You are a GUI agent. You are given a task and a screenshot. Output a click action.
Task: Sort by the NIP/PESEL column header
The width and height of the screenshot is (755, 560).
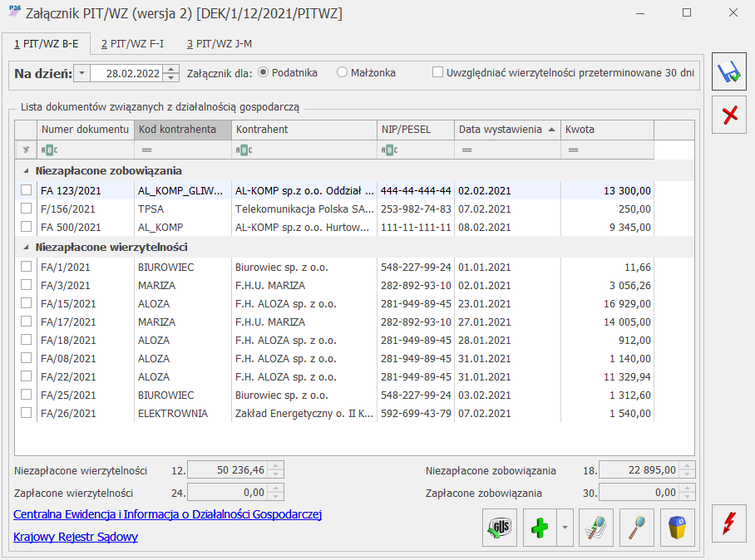tap(416, 130)
